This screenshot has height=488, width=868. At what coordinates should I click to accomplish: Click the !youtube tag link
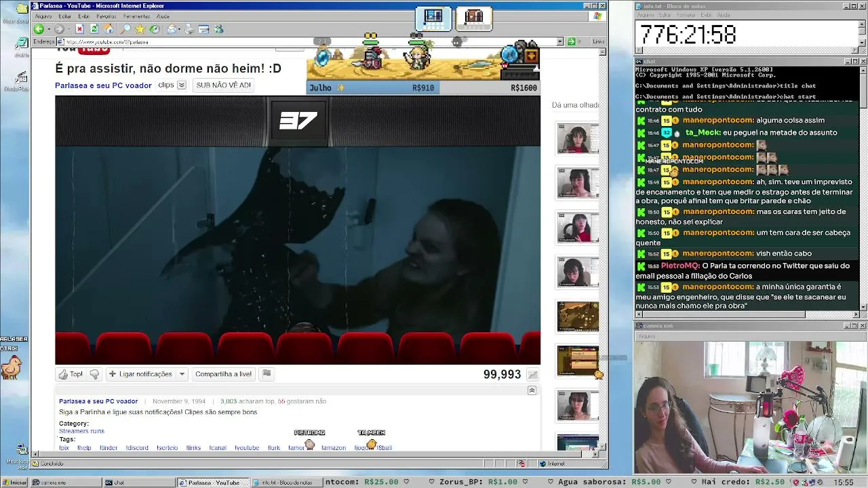point(247,447)
